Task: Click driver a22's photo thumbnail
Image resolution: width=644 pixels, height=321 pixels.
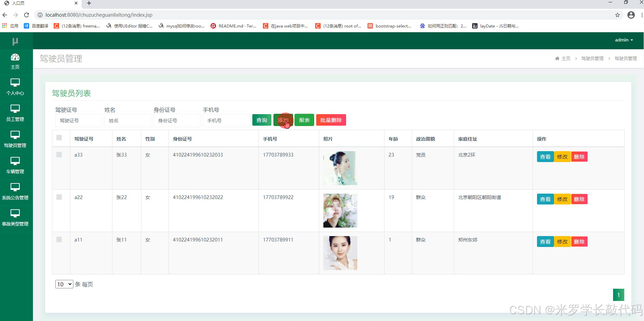Action: click(340, 210)
